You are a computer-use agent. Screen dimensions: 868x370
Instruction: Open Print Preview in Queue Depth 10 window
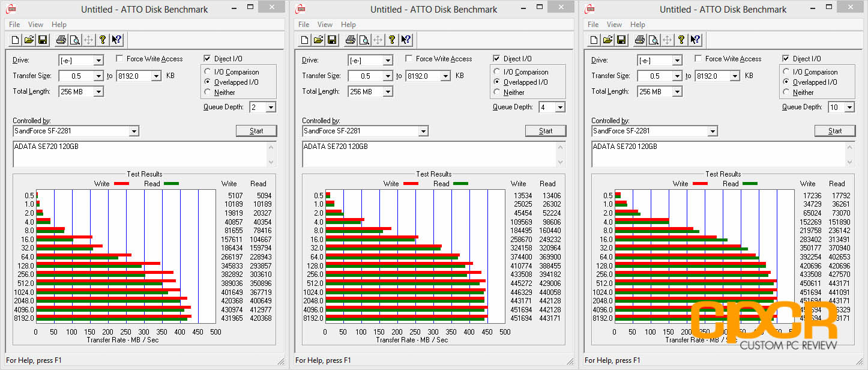coord(653,40)
